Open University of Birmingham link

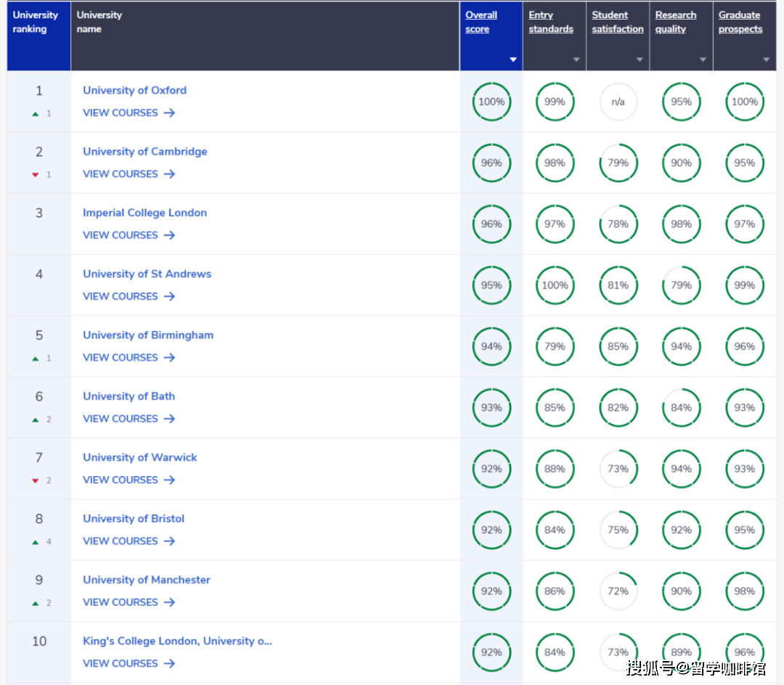[148, 335]
